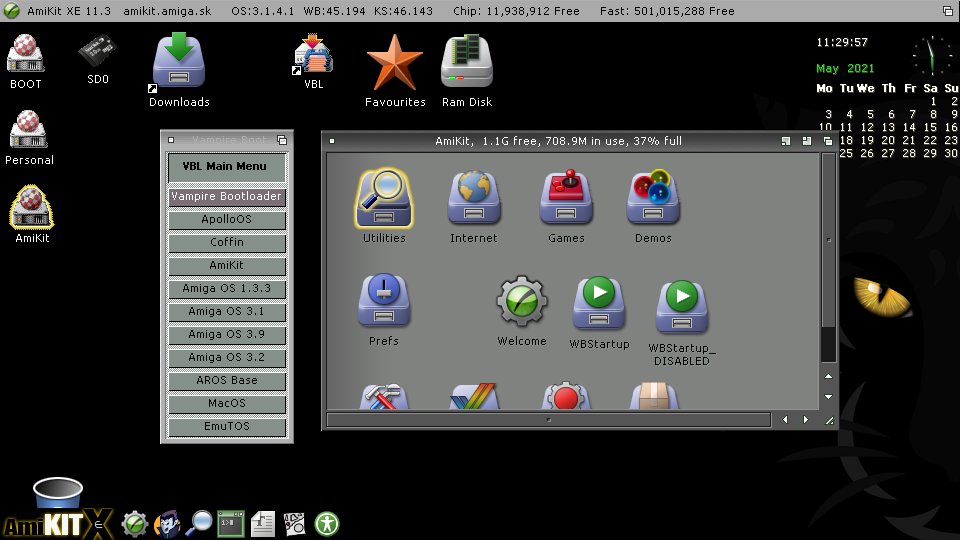
Task: Choose AmiKit in the VBL menu
Action: tap(227, 265)
